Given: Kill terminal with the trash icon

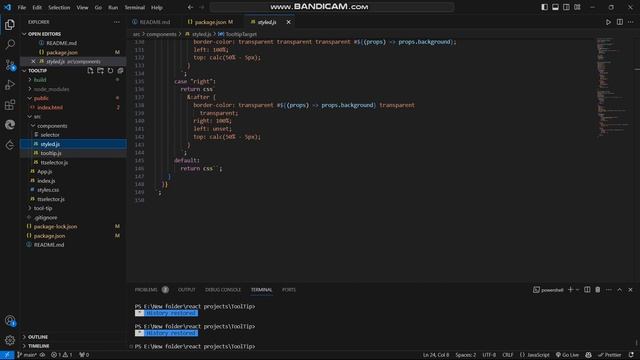Looking at the screenshot, I should [598, 290].
